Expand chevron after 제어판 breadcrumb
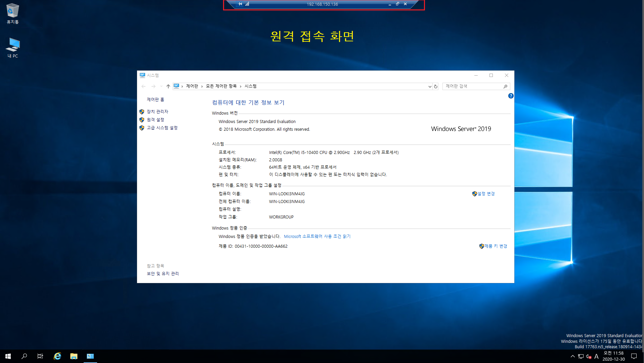This screenshot has height=363, width=644. coord(202,86)
